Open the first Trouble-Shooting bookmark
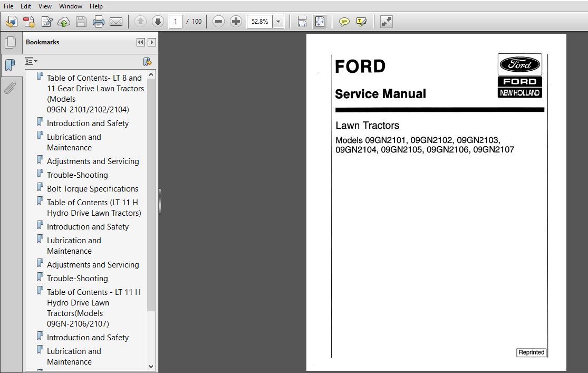This screenshot has height=373, width=588. click(x=77, y=175)
